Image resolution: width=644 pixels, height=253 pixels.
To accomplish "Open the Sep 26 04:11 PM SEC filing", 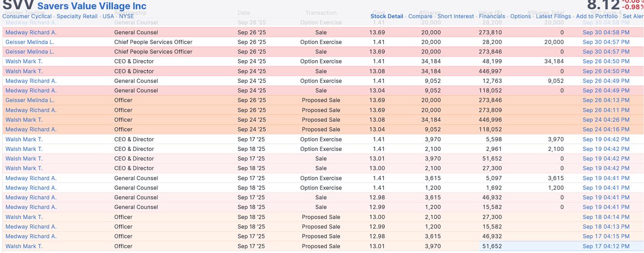I will (x=606, y=110).
